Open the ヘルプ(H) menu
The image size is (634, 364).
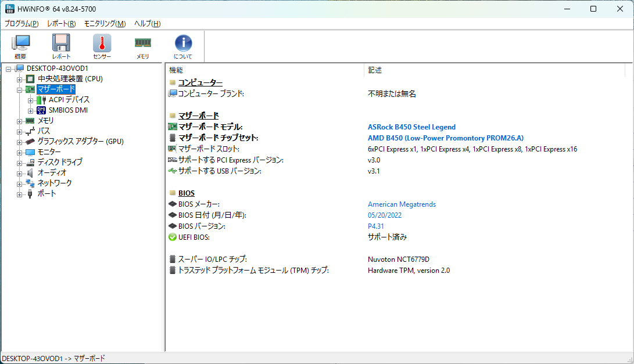click(x=147, y=24)
